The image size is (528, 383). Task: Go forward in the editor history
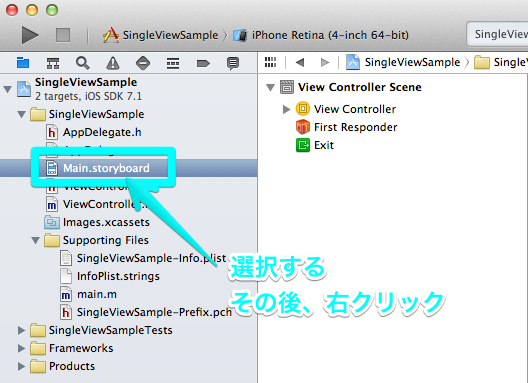click(325, 62)
